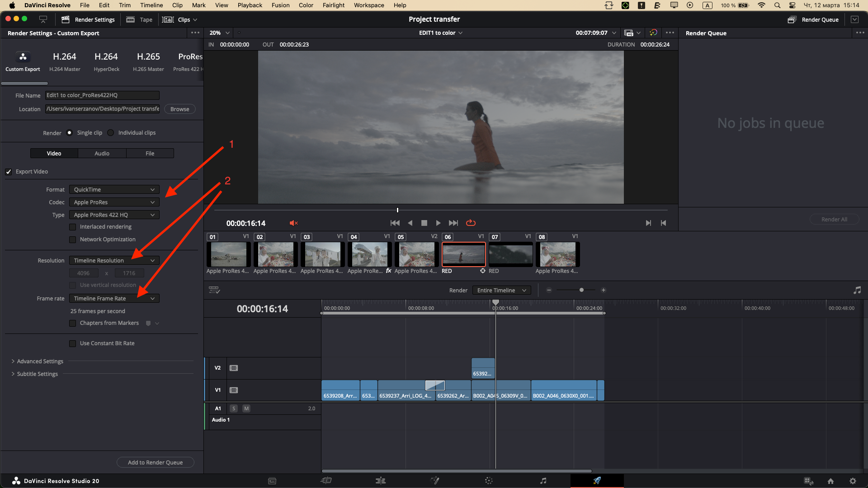868x488 pixels.
Task: Open the Fusion menu
Action: 280,5
